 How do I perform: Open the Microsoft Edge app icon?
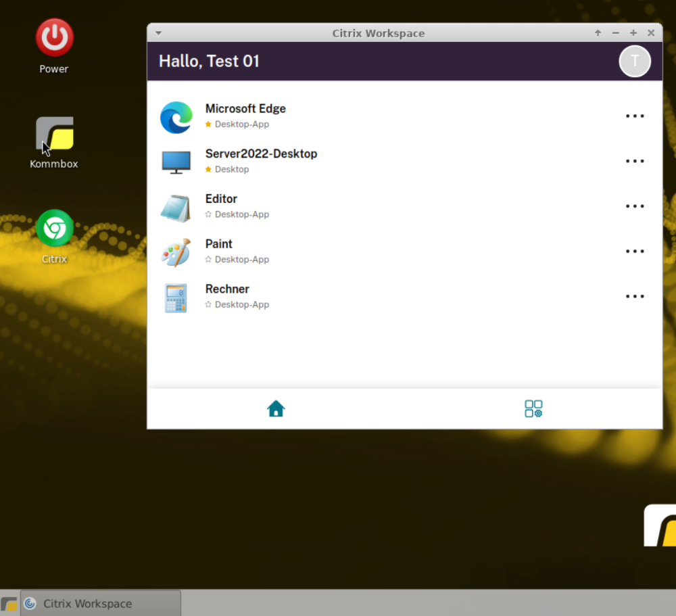click(176, 116)
